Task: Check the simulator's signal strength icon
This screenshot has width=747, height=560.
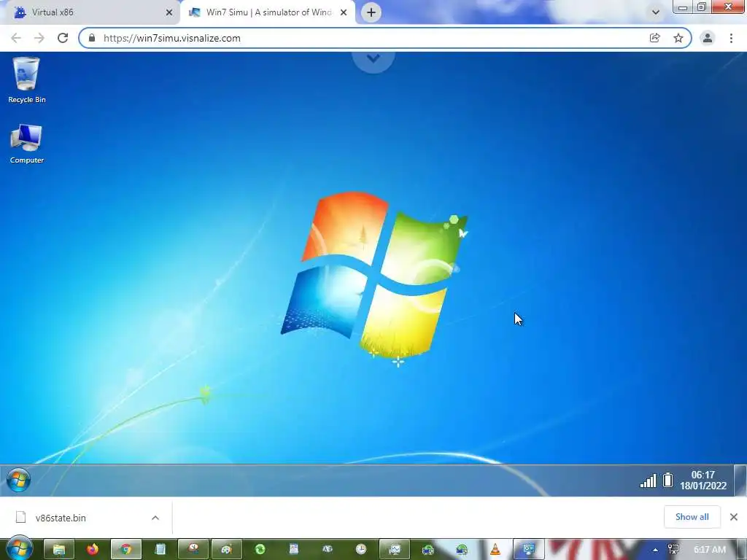Action: 648,481
